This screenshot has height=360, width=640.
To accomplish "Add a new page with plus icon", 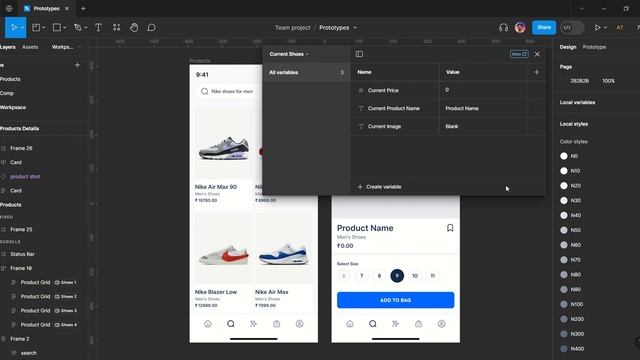I will tap(77, 65).
